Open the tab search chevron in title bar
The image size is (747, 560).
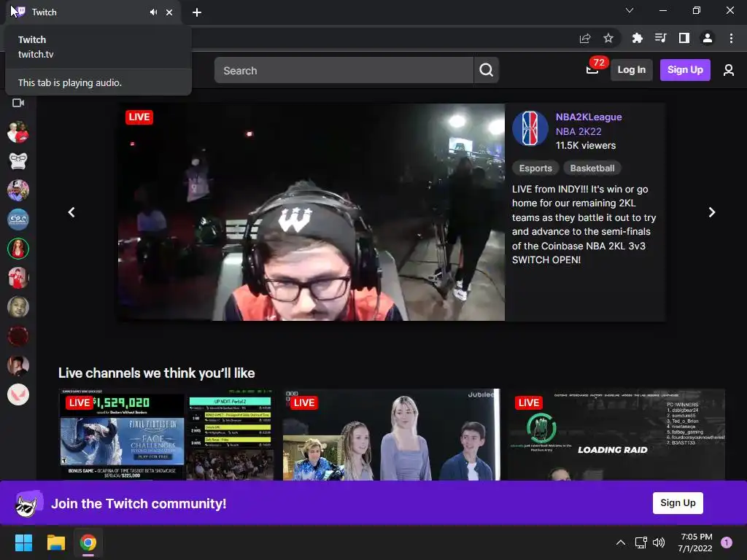click(x=630, y=10)
